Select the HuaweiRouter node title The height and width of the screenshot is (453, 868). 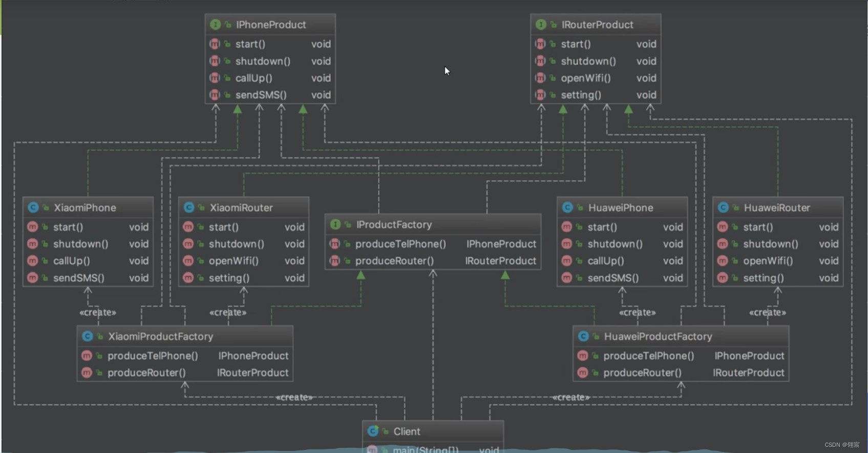click(777, 207)
